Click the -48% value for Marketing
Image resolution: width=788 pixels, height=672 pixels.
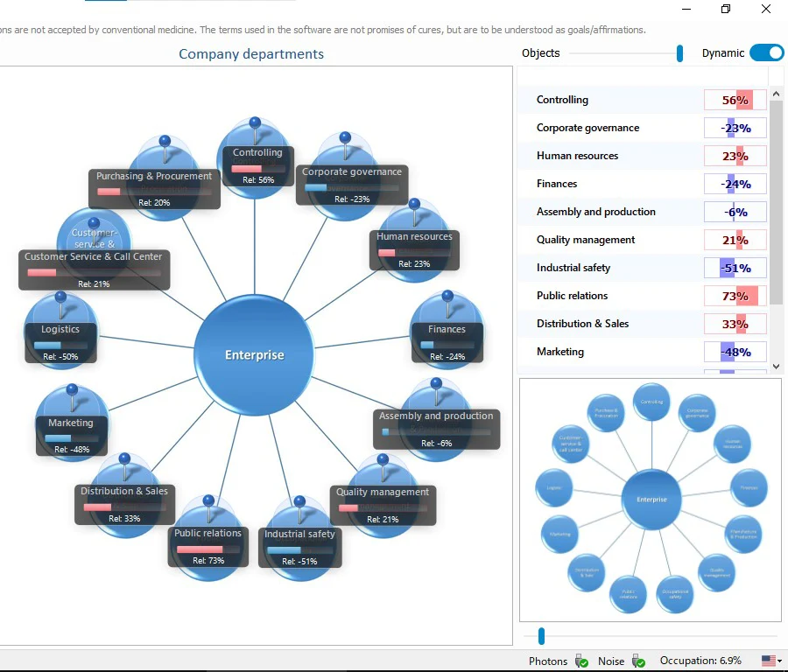(735, 352)
